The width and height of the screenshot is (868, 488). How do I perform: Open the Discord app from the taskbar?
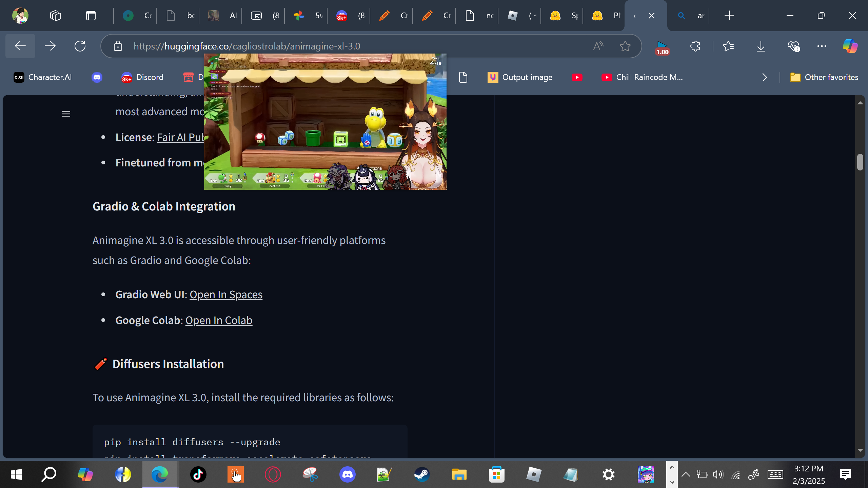coord(347,474)
